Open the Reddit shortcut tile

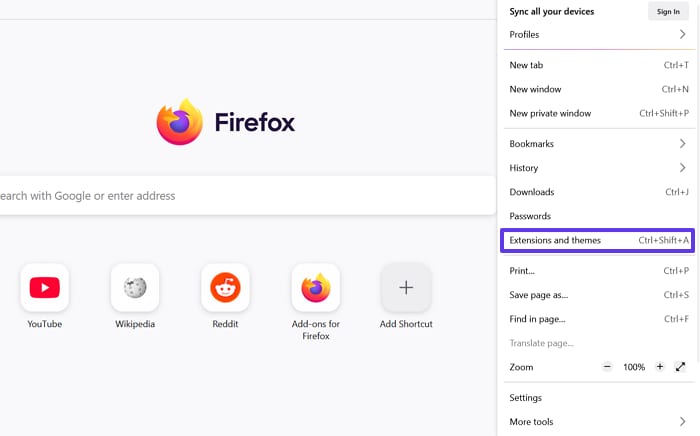225,287
